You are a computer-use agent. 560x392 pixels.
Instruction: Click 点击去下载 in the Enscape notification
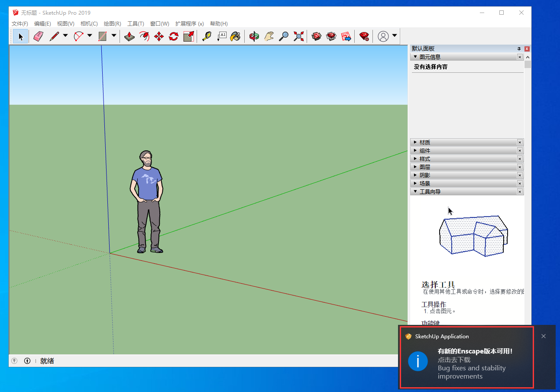(454, 360)
